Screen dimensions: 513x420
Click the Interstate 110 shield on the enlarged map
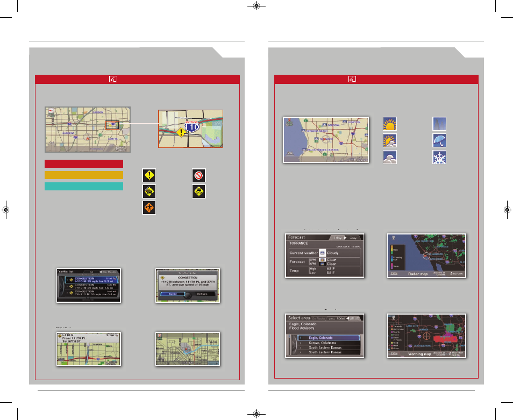pyautogui.click(x=192, y=126)
